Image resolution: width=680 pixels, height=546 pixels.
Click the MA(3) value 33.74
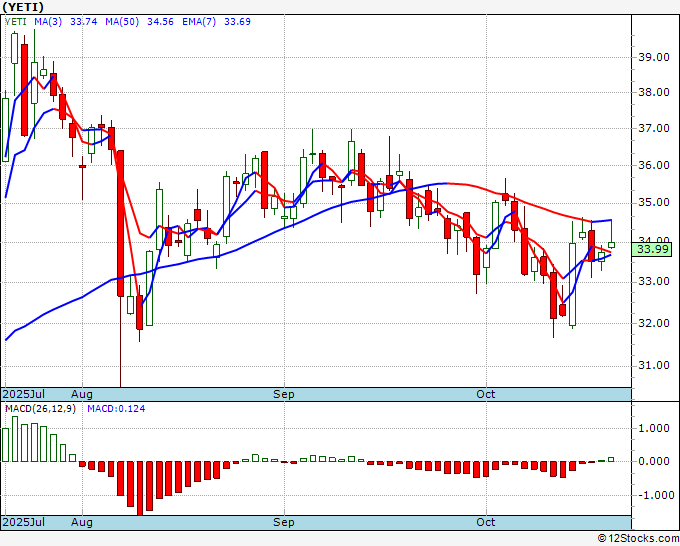click(x=84, y=22)
